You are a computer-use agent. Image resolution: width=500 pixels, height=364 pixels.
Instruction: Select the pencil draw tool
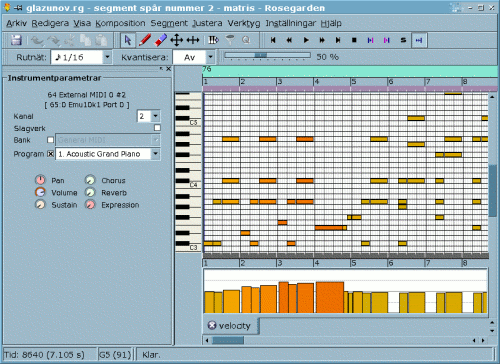145,40
